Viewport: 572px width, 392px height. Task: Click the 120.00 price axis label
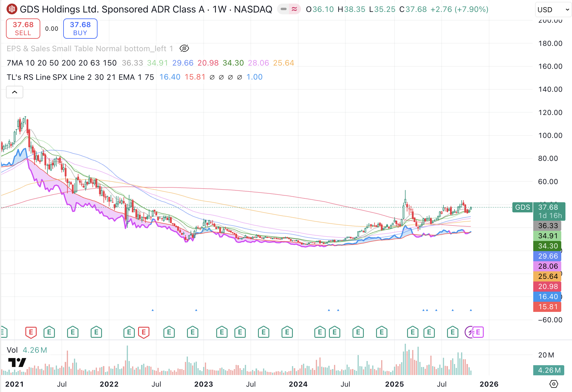coord(550,113)
